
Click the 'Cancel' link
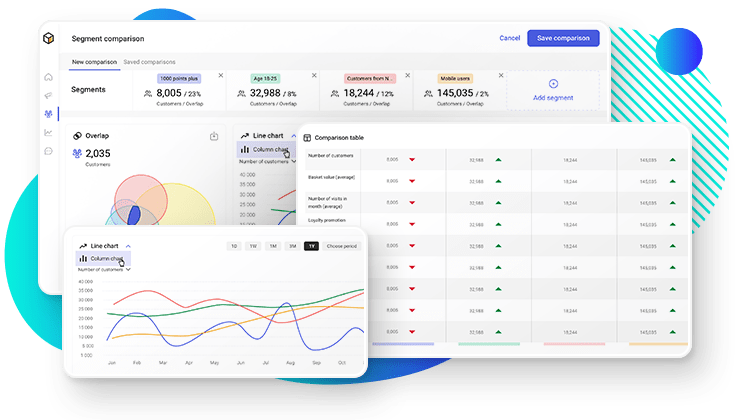(x=509, y=38)
